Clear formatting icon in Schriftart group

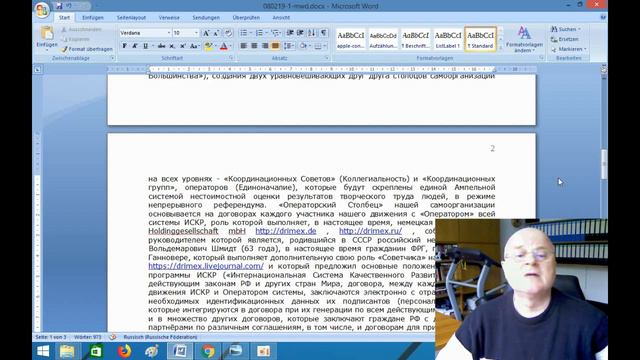228,33
